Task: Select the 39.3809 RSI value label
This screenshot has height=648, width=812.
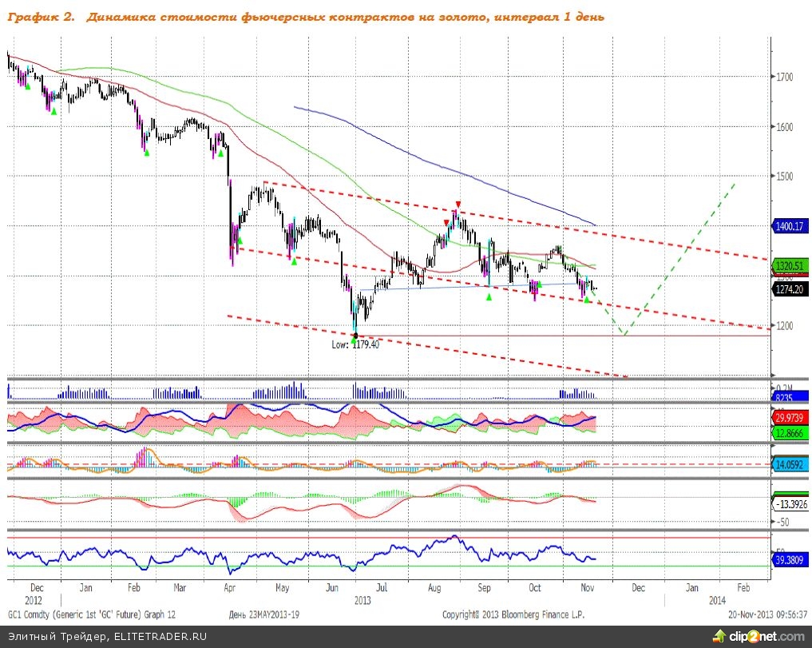Action: [x=790, y=560]
